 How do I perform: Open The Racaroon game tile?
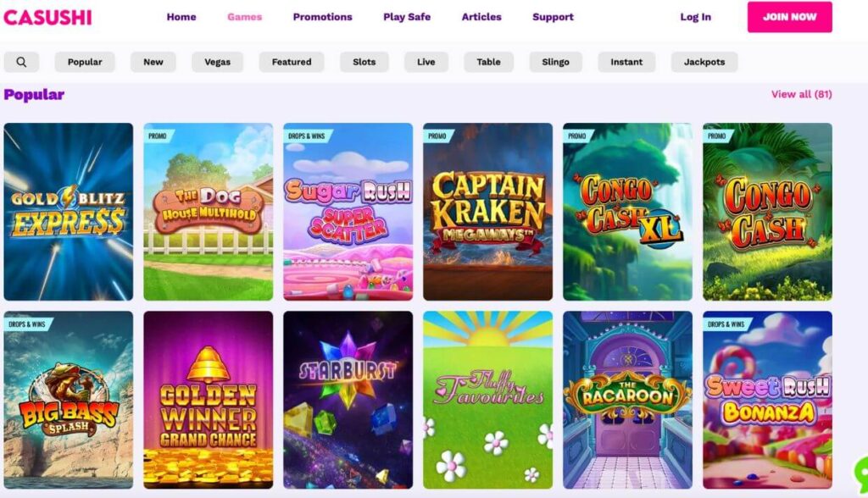click(628, 400)
